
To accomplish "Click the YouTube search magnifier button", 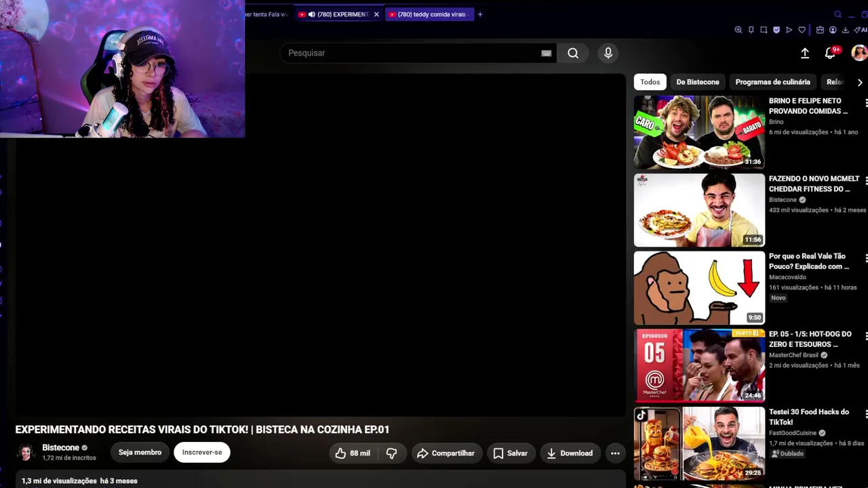I will coord(573,53).
